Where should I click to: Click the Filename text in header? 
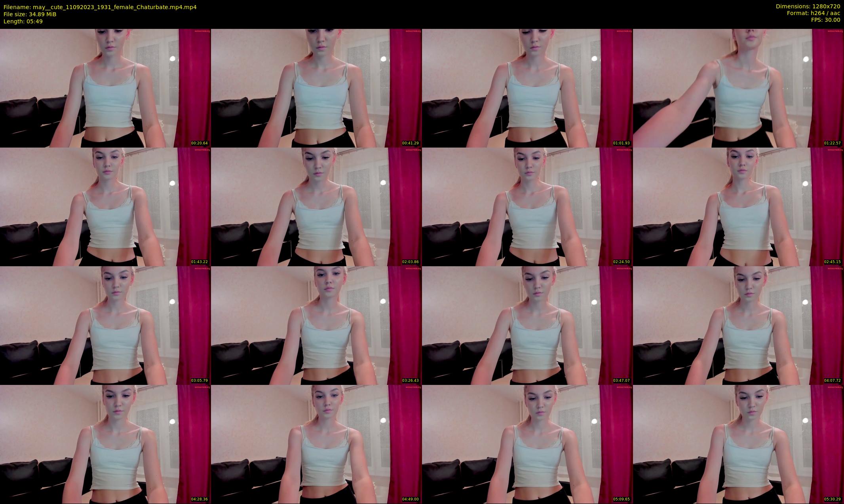[100, 7]
